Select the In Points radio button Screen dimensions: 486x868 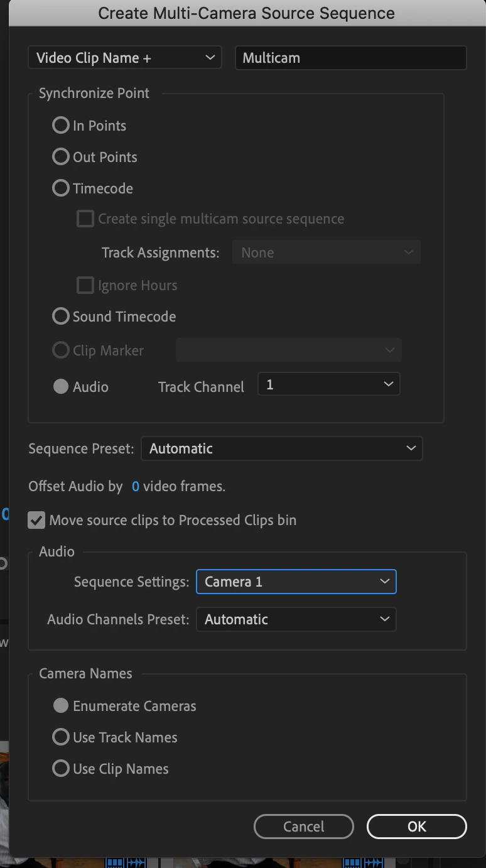pyautogui.click(x=61, y=126)
